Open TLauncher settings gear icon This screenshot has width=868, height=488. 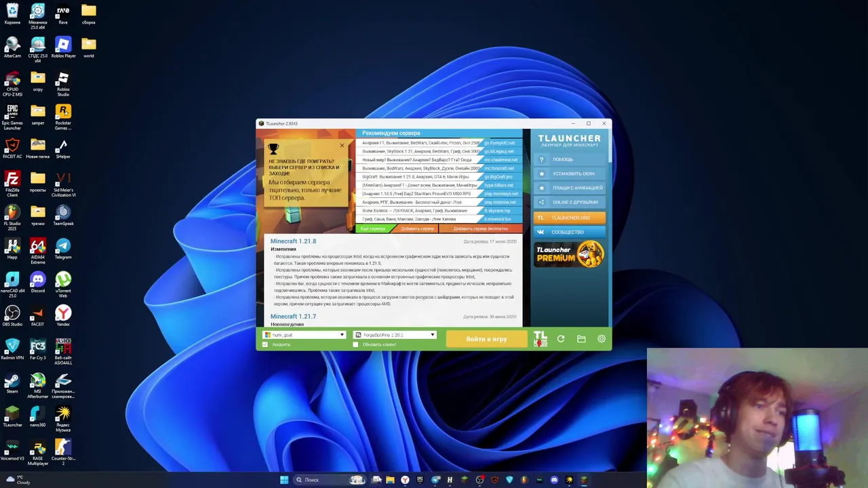[601, 339]
